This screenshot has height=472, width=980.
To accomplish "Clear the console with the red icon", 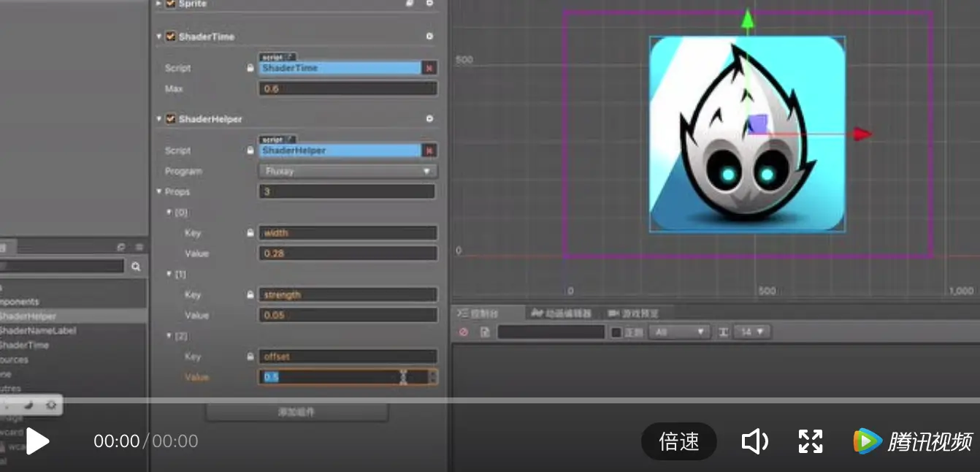I will [463, 332].
